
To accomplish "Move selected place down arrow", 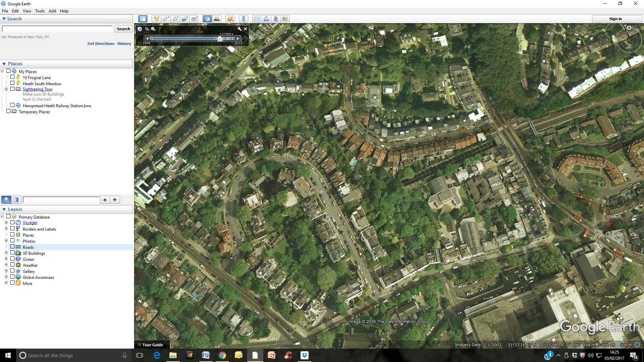I will (115, 200).
